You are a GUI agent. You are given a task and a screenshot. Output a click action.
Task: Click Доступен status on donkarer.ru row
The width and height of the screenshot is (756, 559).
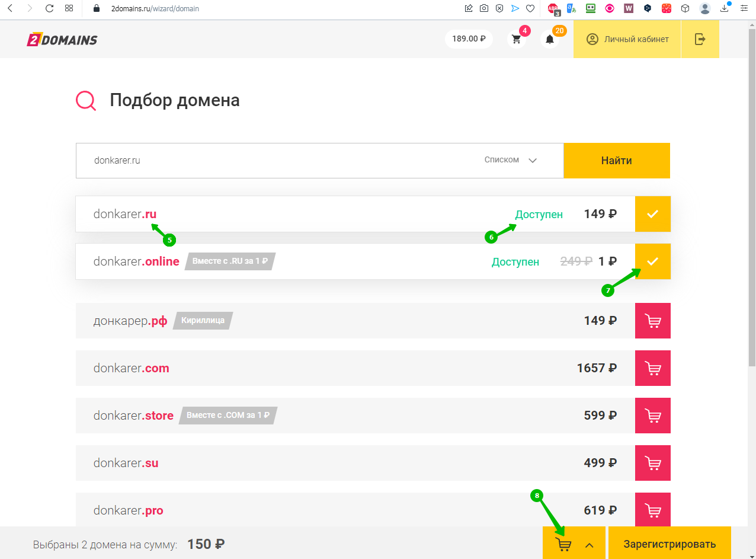point(539,214)
